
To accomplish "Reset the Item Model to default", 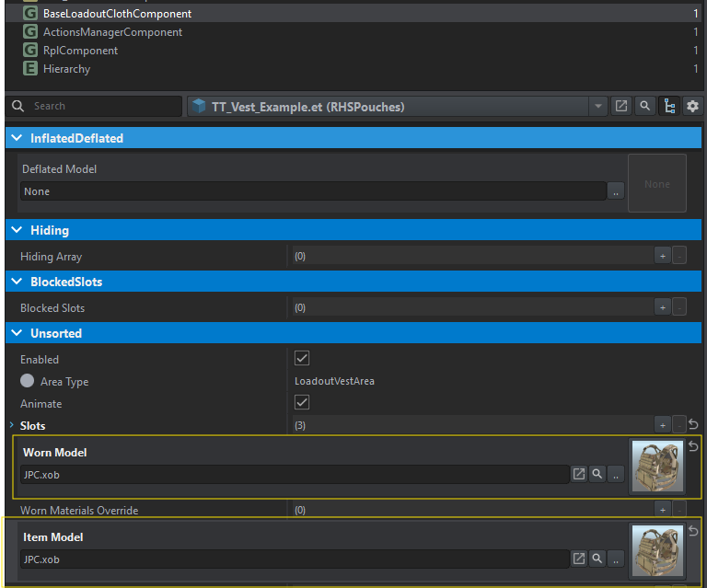I will point(694,531).
